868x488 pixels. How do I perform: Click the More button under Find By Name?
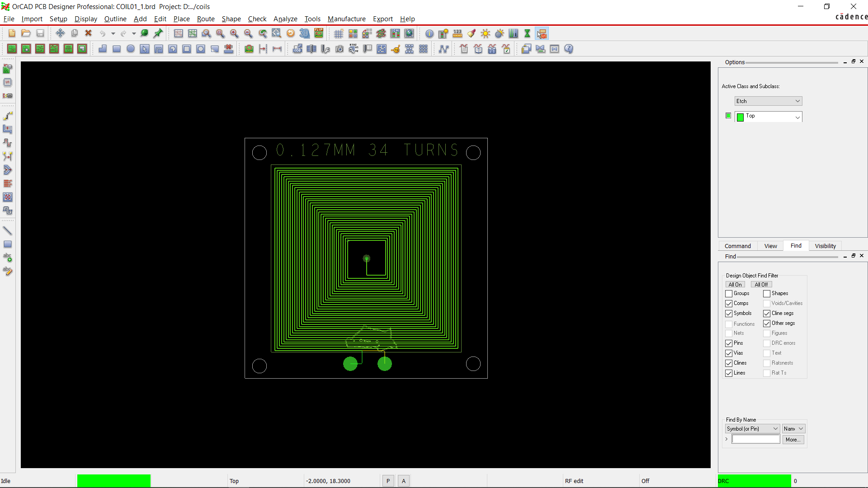[x=793, y=439]
